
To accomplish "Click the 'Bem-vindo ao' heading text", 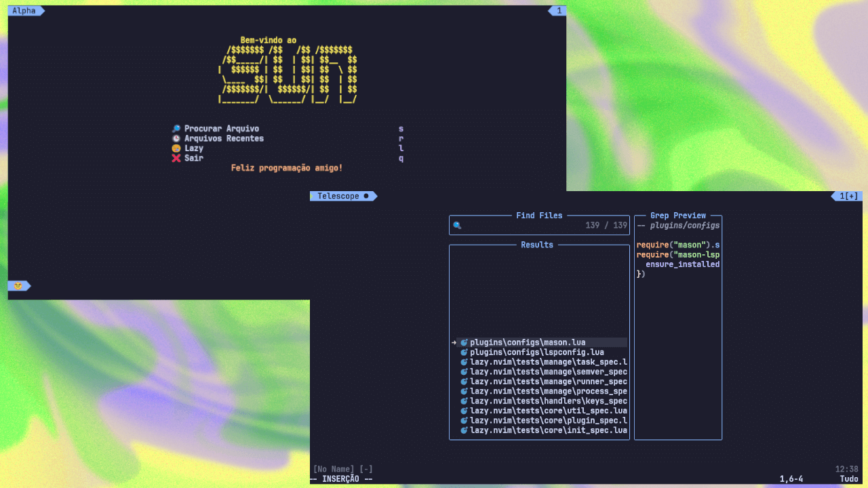I will click(269, 41).
